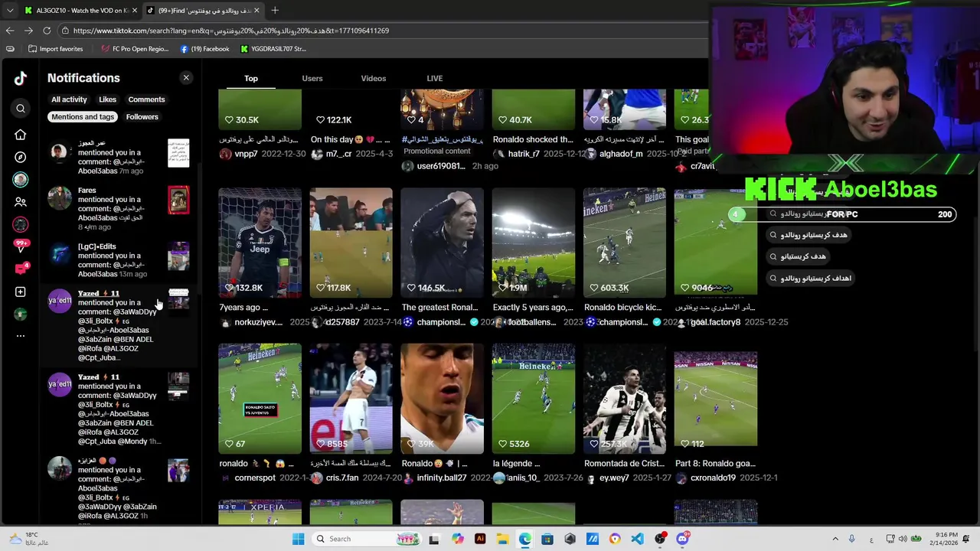This screenshot has width=980, height=551.
Task: Open the infinity.ball27 creator link
Action: click(442, 478)
